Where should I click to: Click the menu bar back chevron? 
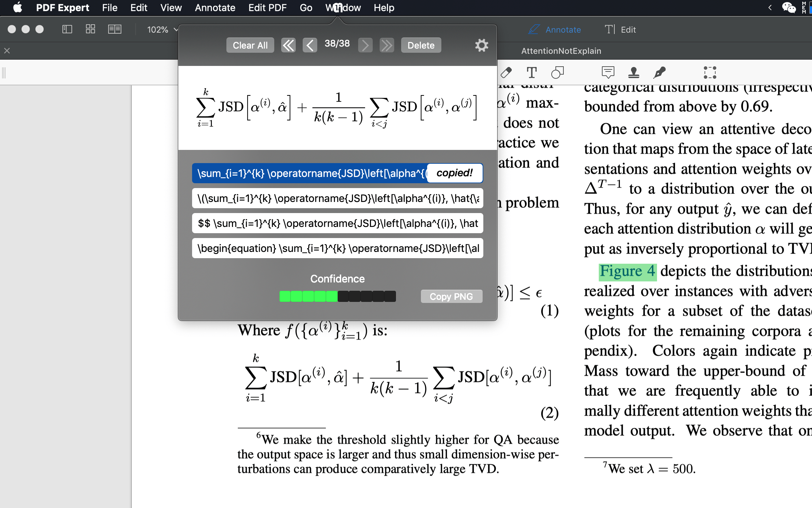pos(770,8)
